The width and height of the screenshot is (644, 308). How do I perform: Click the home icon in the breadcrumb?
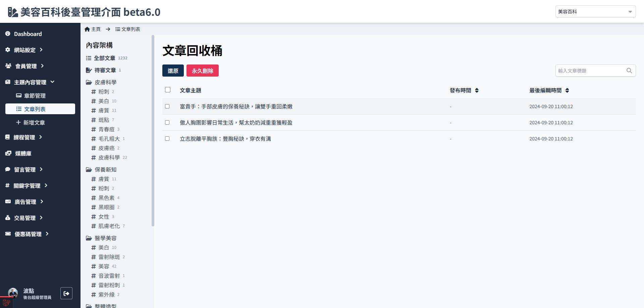coord(87,29)
